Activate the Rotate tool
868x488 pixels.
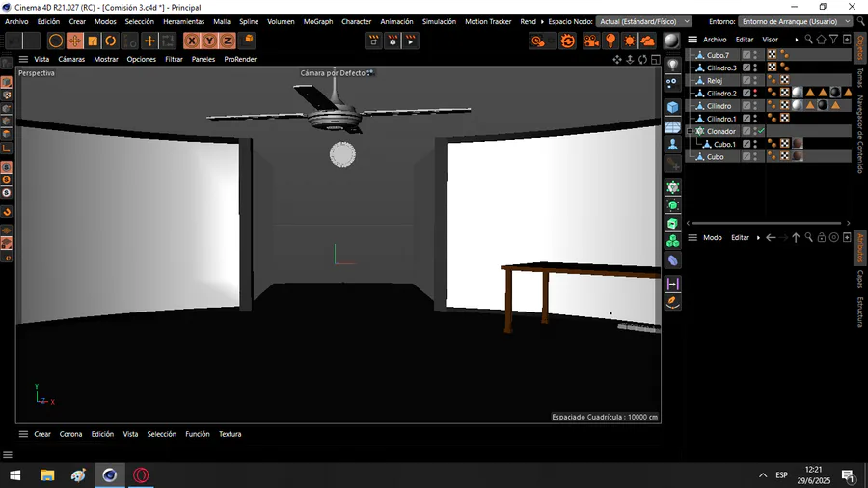click(x=111, y=41)
